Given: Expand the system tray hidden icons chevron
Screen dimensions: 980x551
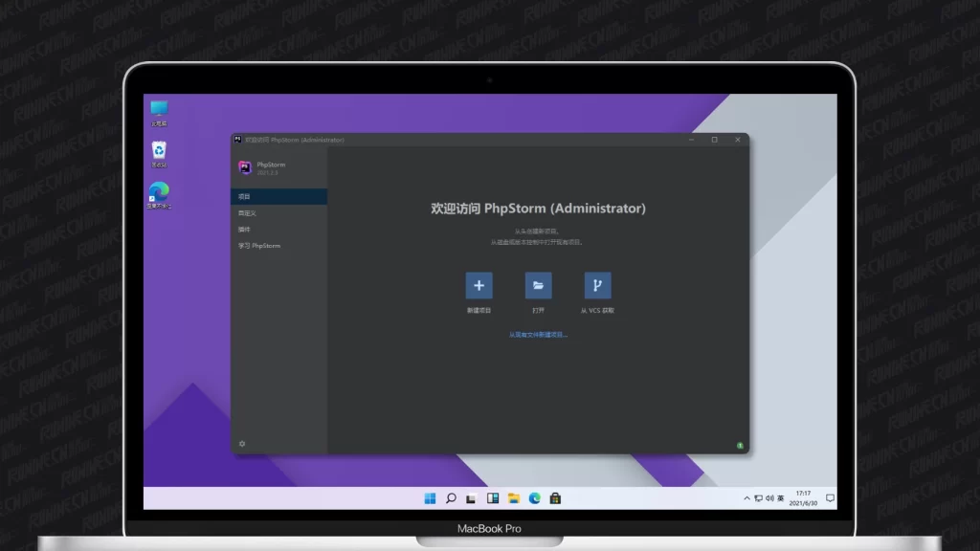Looking at the screenshot, I should pyautogui.click(x=746, y=498).
